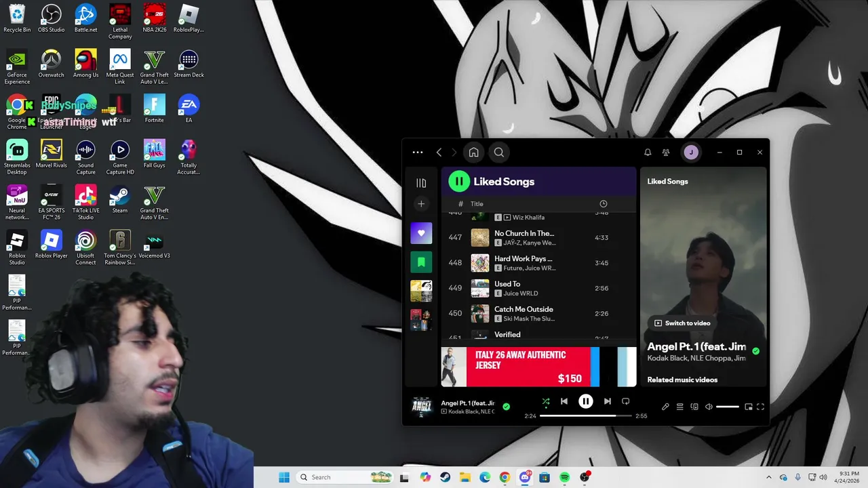Open Friend Activity icon
The image size is (868, 488).
pyautogui.click(x=666, y=152)
